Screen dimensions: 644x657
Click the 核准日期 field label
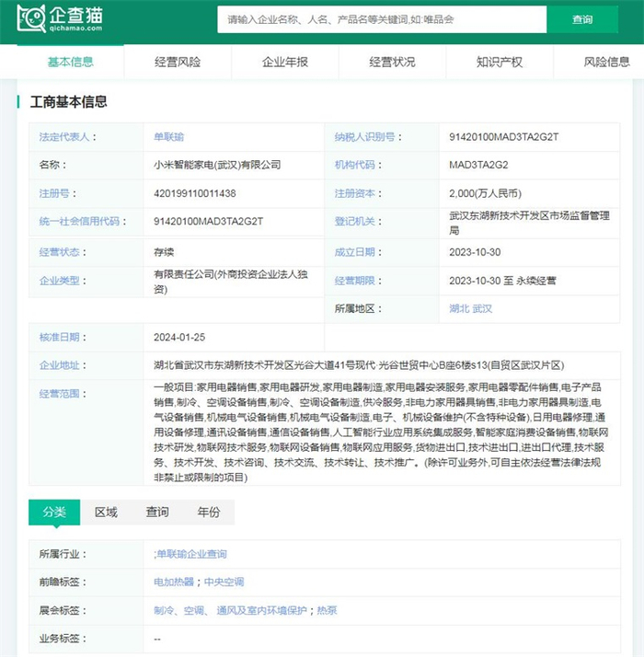pos(59,338)
